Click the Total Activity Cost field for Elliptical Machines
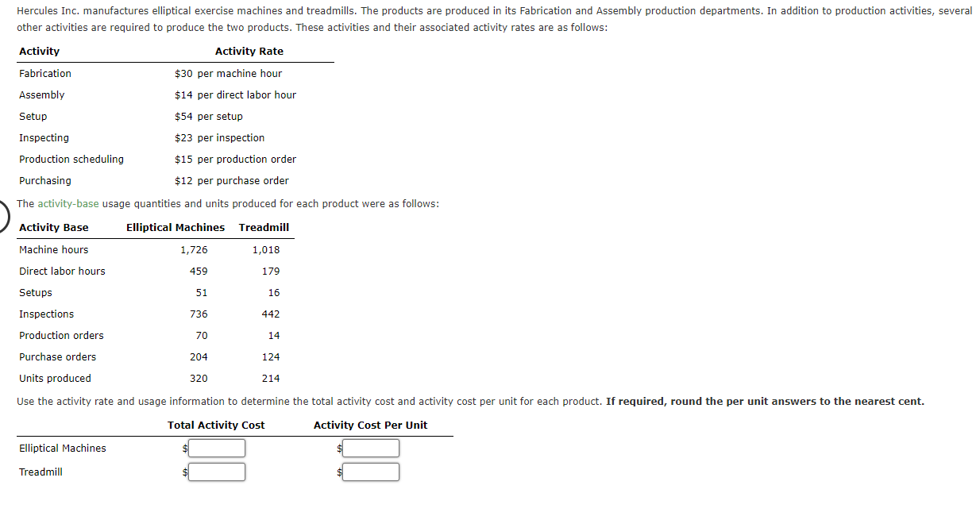 coord(216,448)
